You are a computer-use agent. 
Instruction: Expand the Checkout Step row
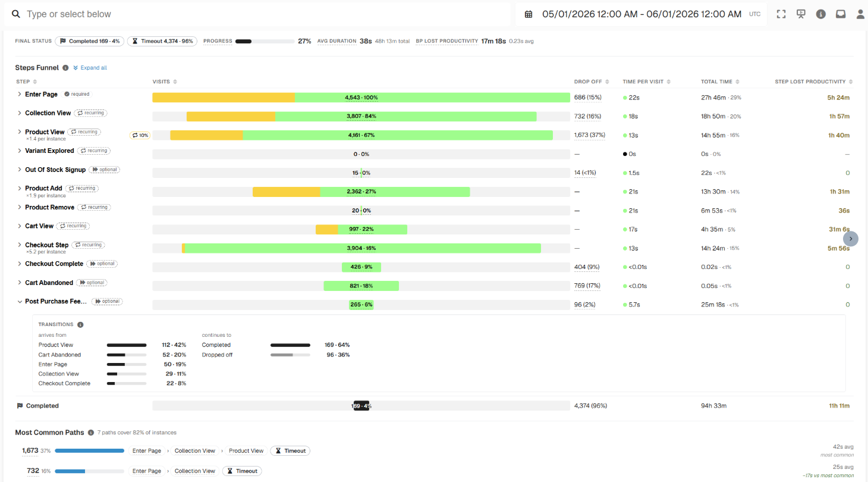pyautogui.click(x=20, y=245)
